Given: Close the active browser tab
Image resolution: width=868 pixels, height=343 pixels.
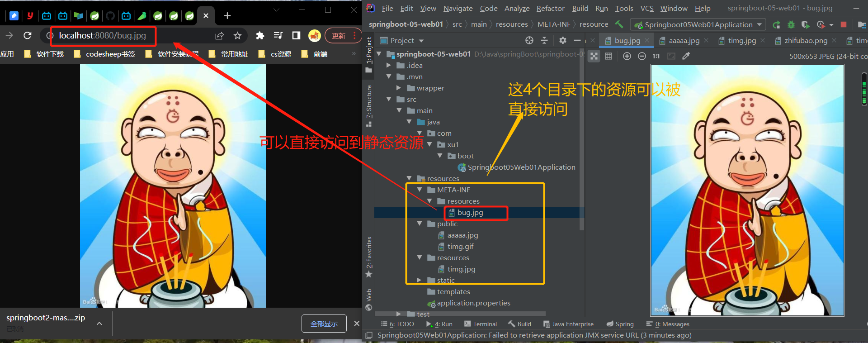Looking at the screenshot, I should tap(206, 16).
